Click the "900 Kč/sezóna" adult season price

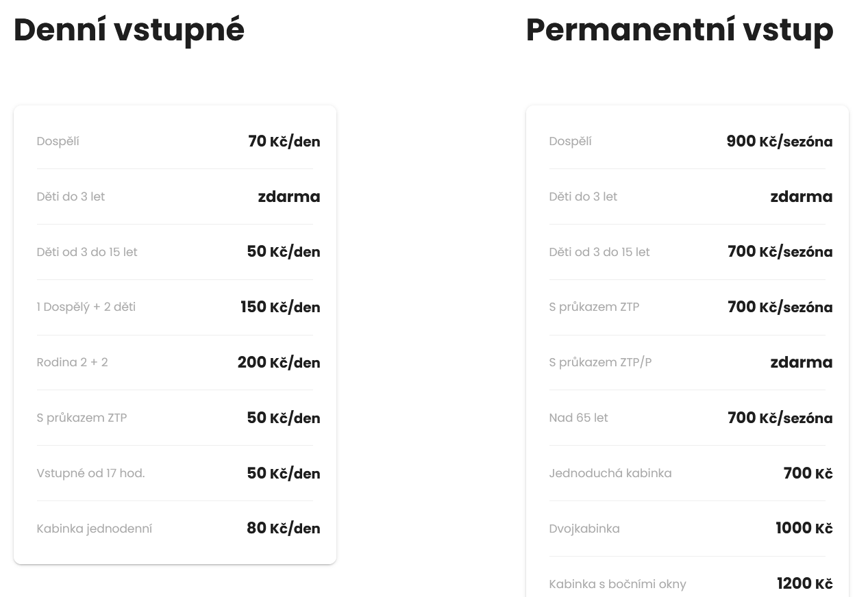[779, 142]
